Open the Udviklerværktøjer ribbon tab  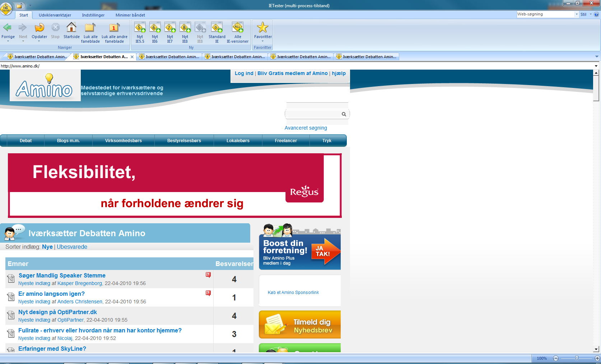coord(55,15)
